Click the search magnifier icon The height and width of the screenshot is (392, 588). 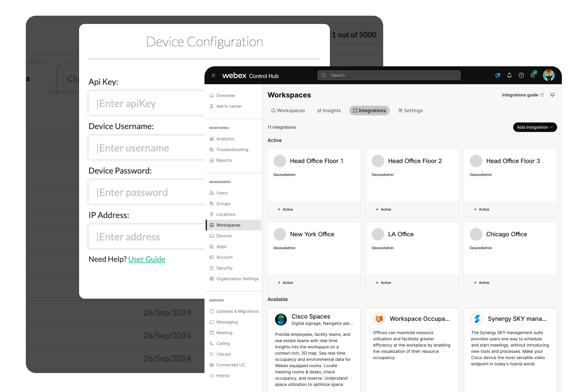click(x=323, y=75)
